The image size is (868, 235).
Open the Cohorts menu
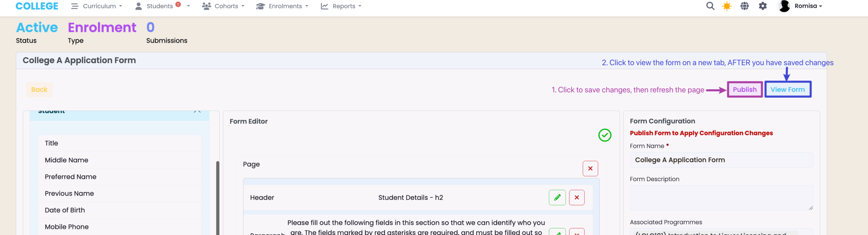coord(223,6)
